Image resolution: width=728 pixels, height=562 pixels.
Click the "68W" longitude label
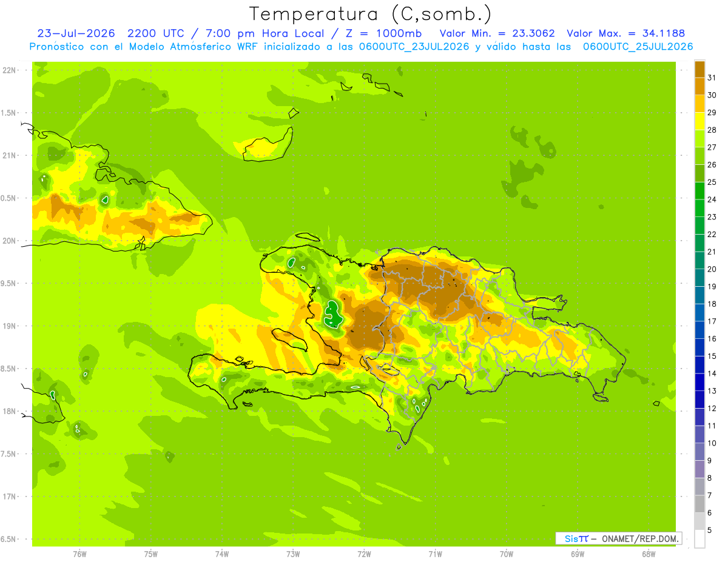tap(649, 554)
